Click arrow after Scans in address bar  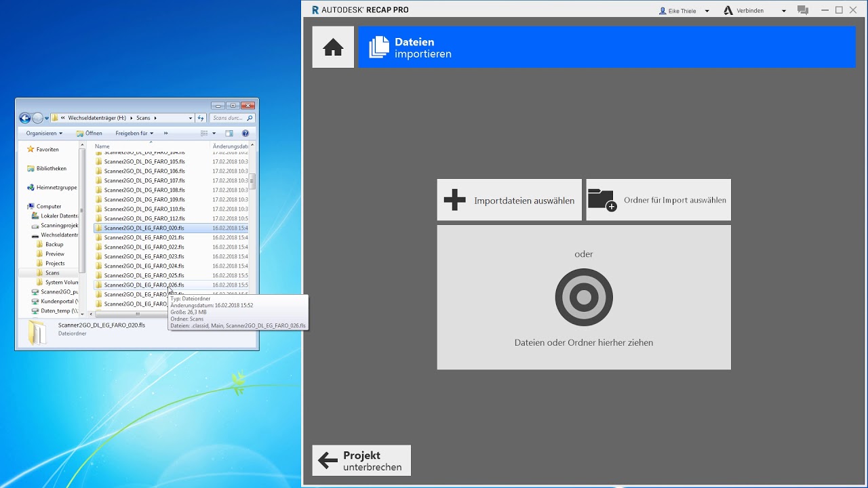tap(155, 118)
